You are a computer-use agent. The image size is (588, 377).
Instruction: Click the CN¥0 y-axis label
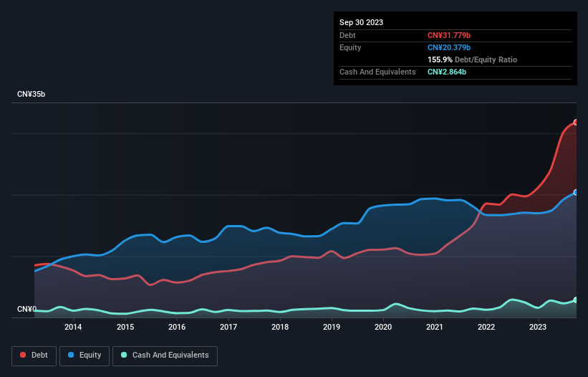click(x=26, y=310)
